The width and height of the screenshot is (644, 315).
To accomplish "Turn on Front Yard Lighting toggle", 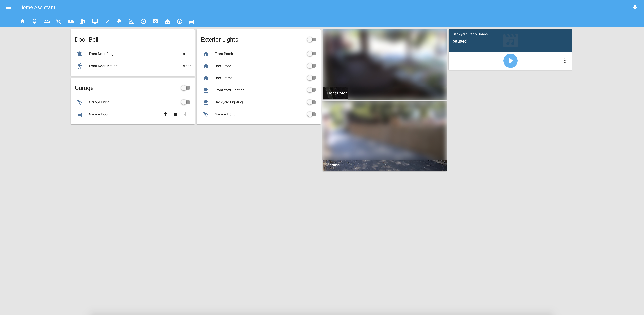I will (312, 90).
